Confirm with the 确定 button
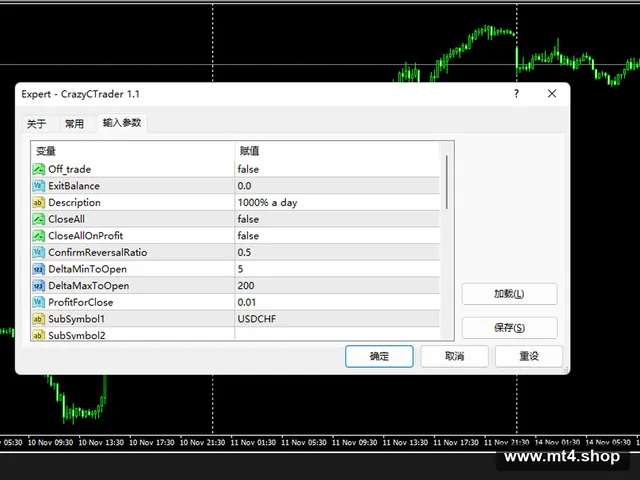This screenshot has width=640, height=480. 379,356
